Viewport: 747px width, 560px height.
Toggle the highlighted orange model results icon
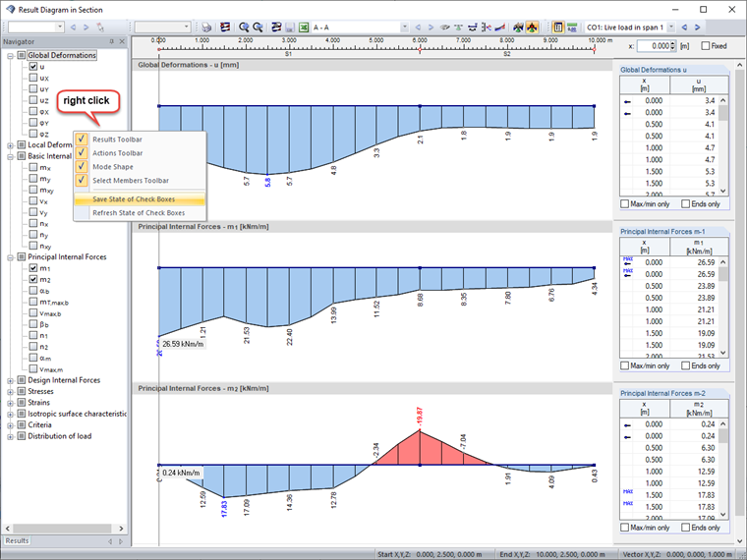point(532,28)
